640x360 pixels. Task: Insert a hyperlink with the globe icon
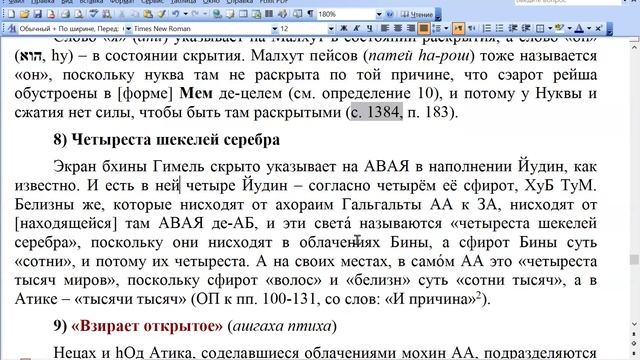(217, 14)
